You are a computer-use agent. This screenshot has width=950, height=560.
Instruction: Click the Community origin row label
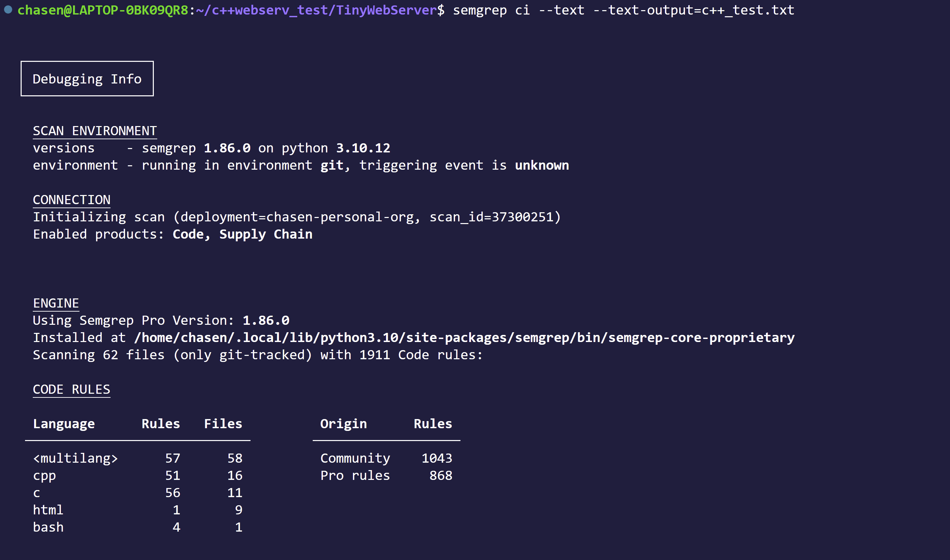click(x=355, y=459)
